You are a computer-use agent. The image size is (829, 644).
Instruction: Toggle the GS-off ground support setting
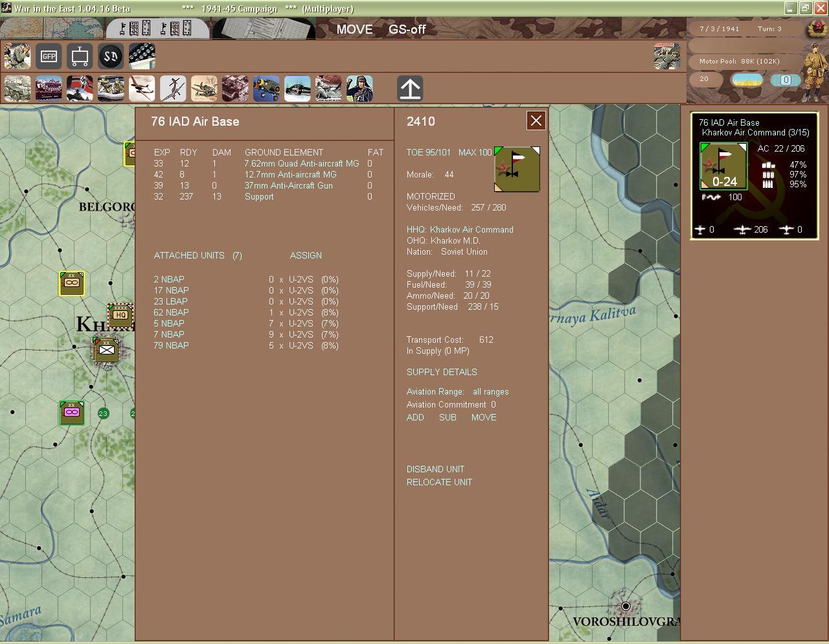click(x=407, y=29)
